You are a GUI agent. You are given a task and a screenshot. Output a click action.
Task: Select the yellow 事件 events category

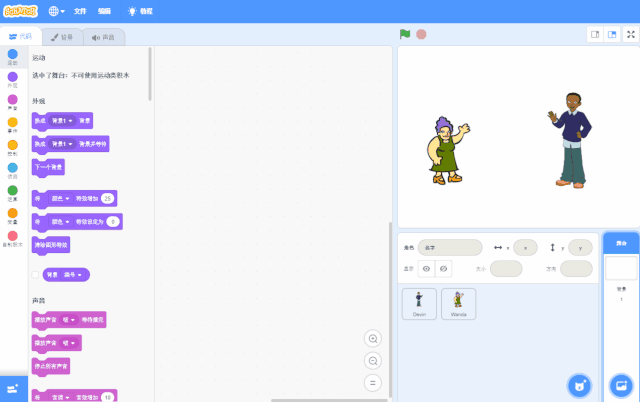[13, 125]
